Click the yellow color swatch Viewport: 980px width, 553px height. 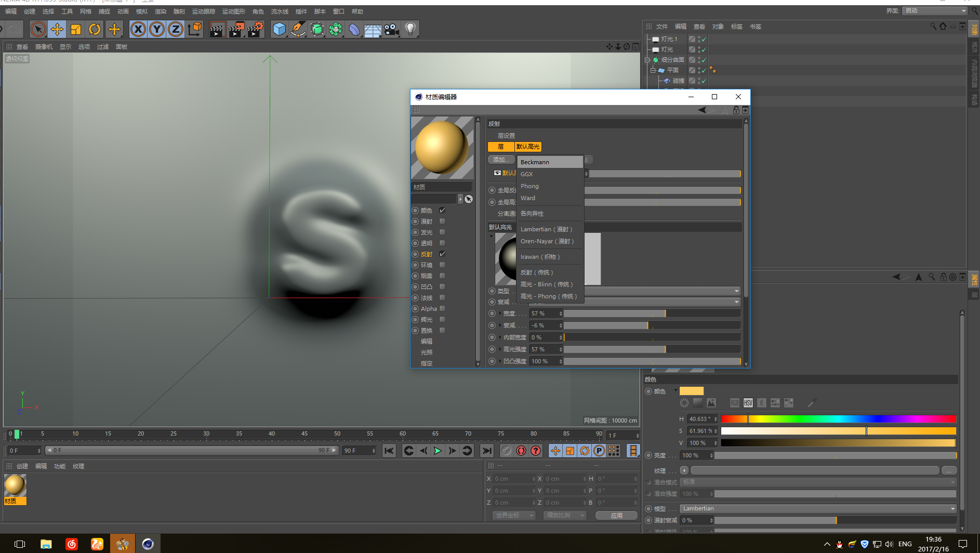pyautogui.click(x=692, y=391)
